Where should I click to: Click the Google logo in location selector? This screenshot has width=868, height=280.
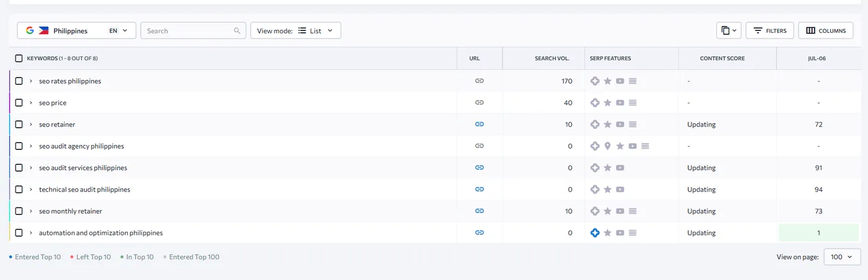coord(30,30)
